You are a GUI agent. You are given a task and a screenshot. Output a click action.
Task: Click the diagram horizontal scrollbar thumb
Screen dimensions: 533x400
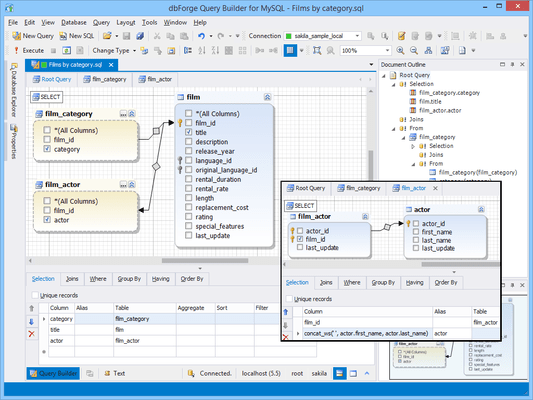coord(205,261)
